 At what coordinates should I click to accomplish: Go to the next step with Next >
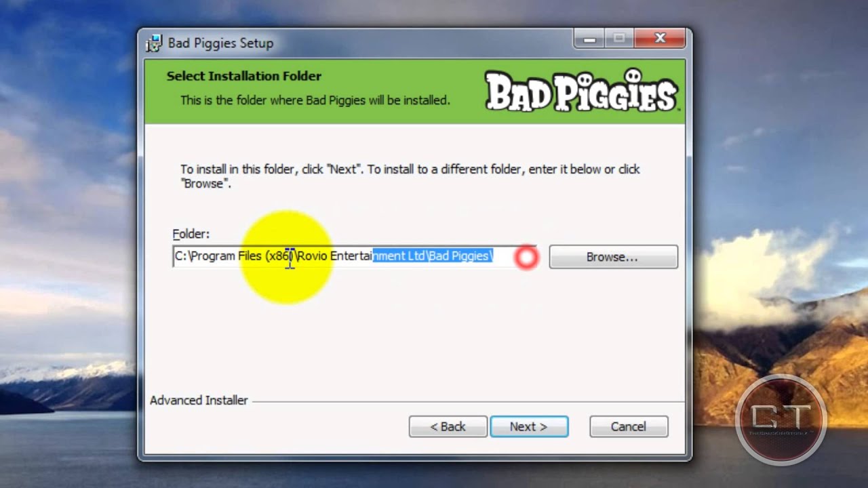tap(529, 426)
